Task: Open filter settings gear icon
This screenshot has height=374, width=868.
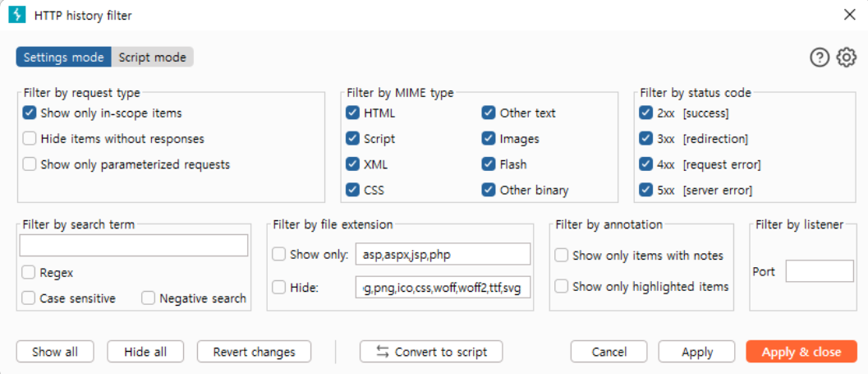Action: pos(846,58)
